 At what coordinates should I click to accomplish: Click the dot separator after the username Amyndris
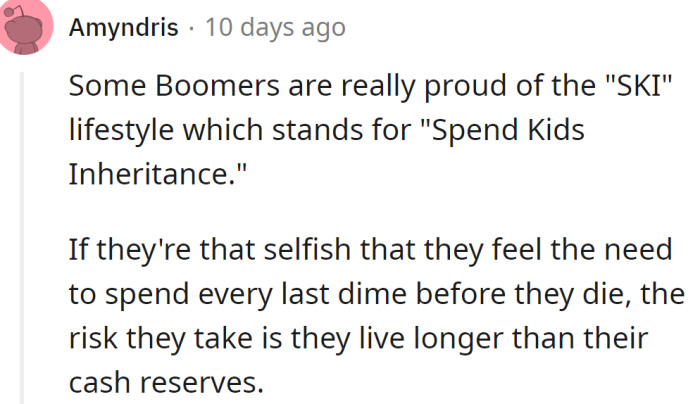(191, 28)
